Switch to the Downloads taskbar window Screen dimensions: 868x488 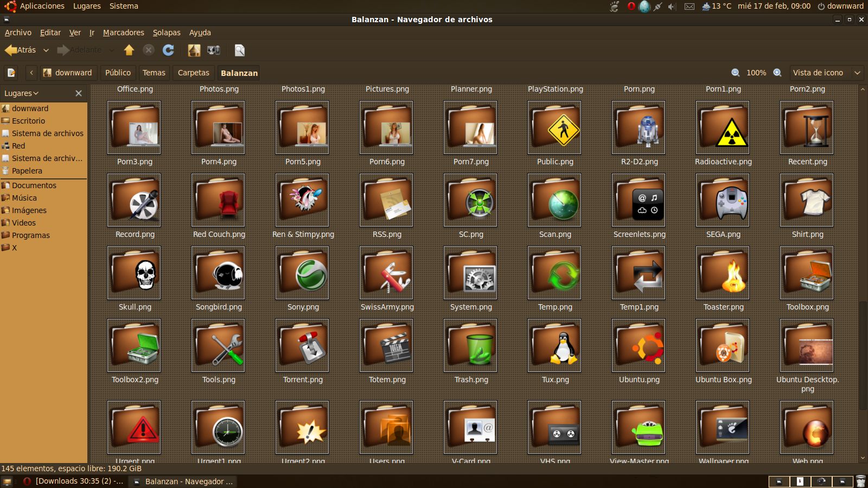click(74, 481)
